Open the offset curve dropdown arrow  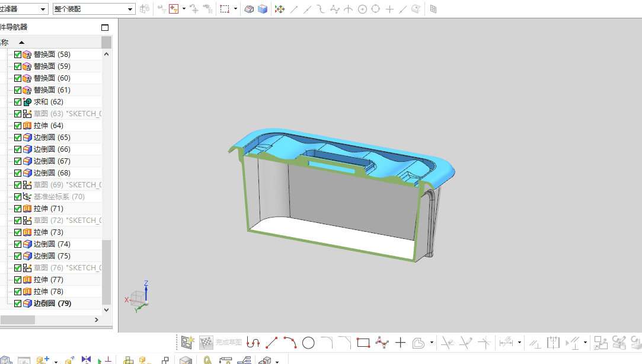click(432, 343)
